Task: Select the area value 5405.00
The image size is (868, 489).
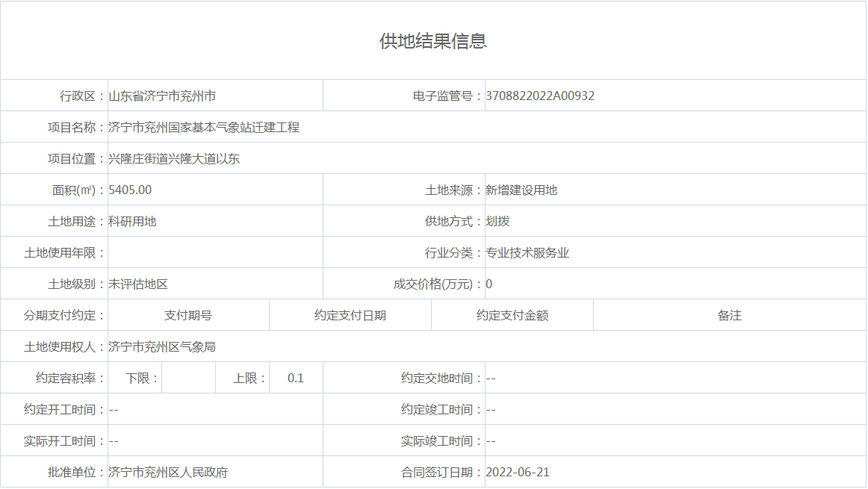Action: coord(130,190)
